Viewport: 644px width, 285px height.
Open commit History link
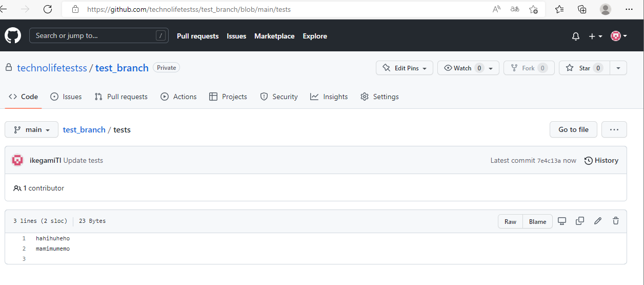[x=601, y=160]
